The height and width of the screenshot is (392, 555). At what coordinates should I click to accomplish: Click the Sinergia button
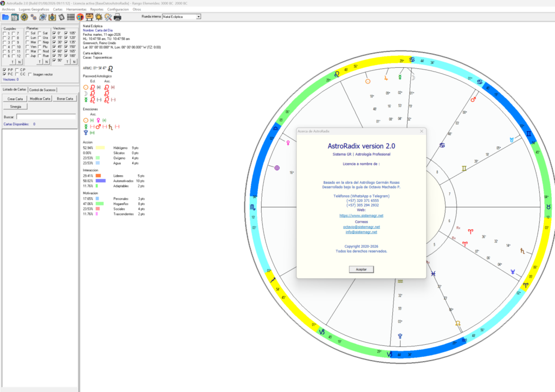coord(15,107)
